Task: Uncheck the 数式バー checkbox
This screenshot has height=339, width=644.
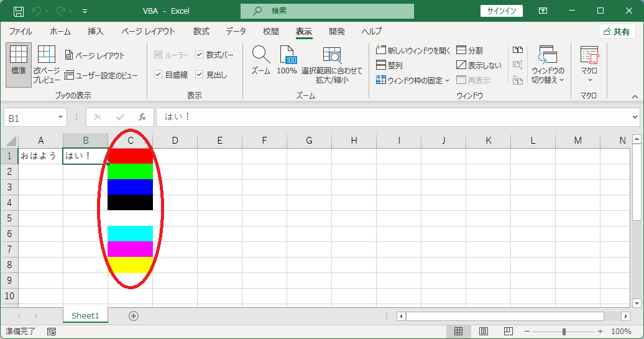Action: pyautogui.click(x=199, y=55)
